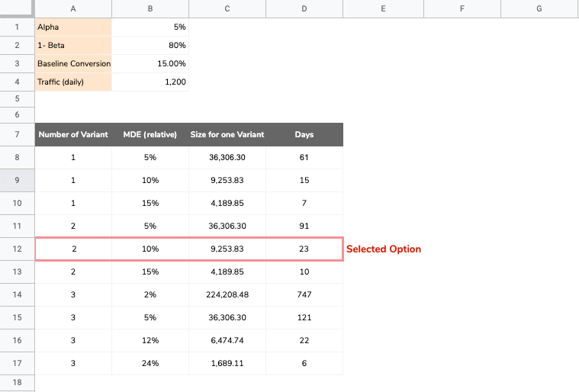Viewport: 579px width, 392px height.
Task: Click the 24% MDE cell
Action: pyautogui.click(x=150, y=364)
